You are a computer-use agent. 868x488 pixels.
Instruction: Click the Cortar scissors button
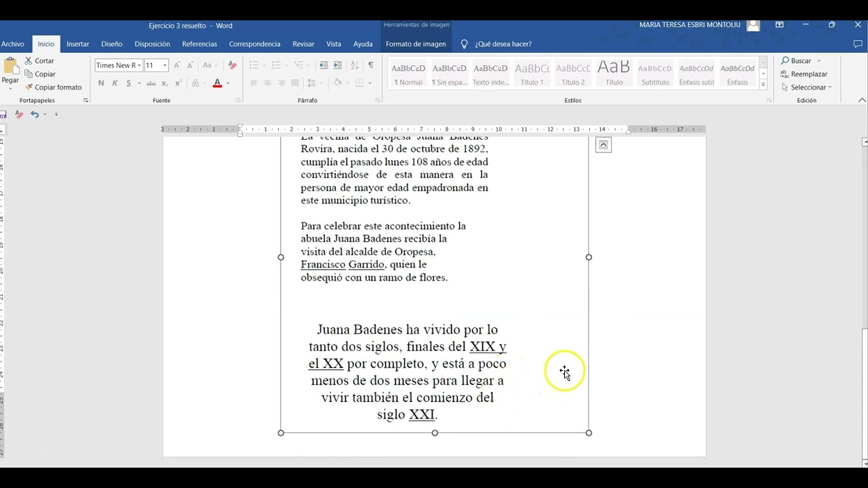39,61
